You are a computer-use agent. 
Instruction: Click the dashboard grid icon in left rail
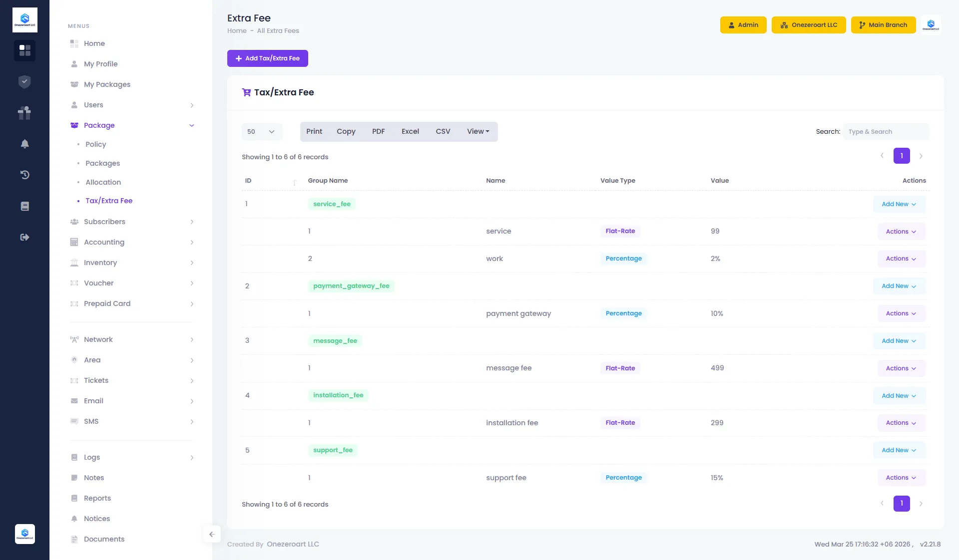coord(24,50)
